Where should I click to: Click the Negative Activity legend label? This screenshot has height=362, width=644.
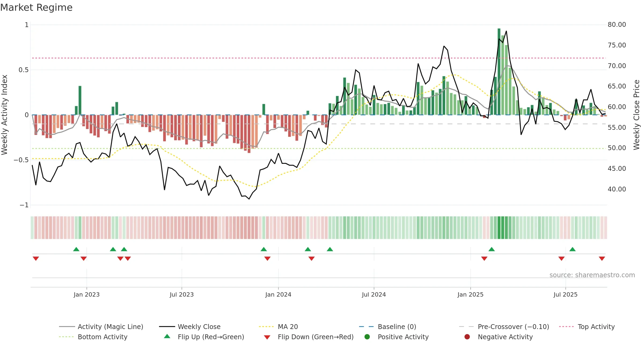(x=505, y=337)
